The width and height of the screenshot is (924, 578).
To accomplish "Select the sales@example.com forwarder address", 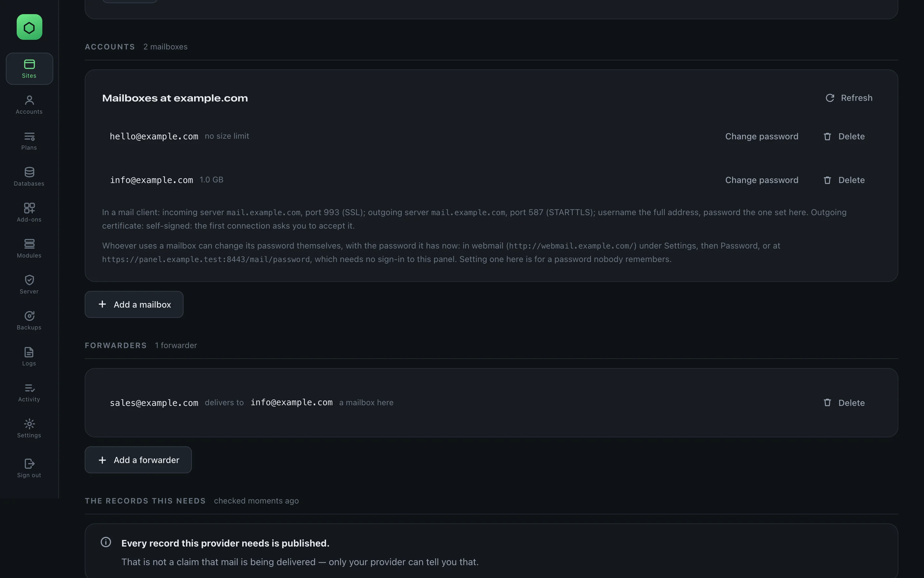I will (154, 403).
